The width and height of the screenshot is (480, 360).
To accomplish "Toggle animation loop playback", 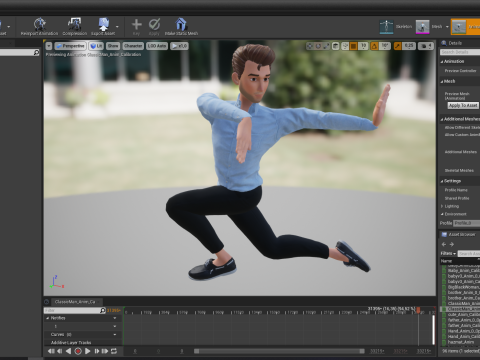I will pyautogui.click(x=114, y=351).
